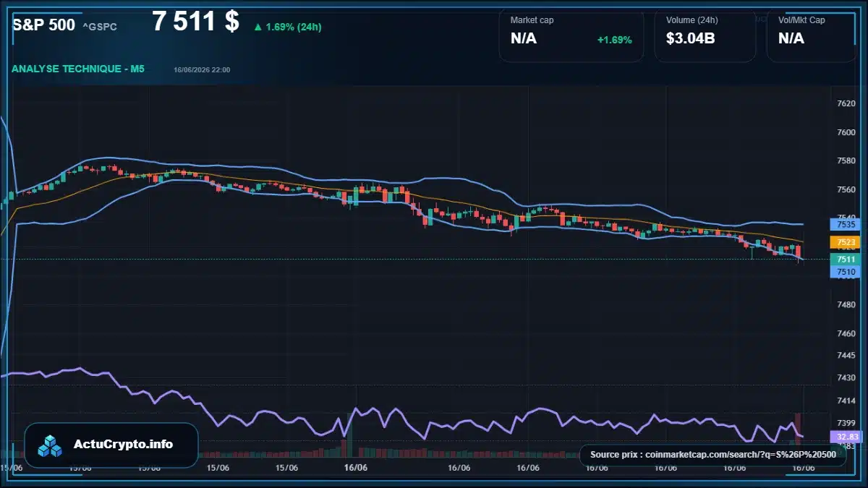
Task: Click the 7445 price axis label
Action: (x=846, y=355)
